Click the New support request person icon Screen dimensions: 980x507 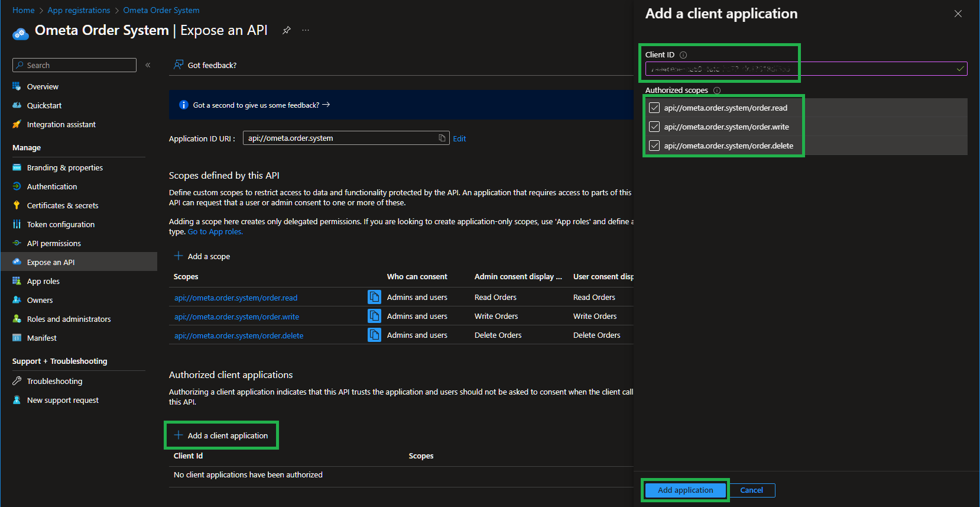(x=17, y=400)
